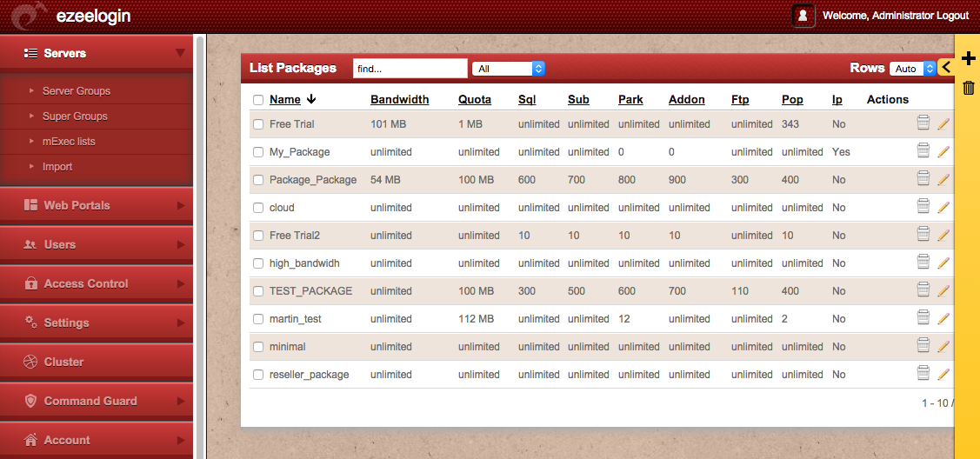Open the Cluster menu item
The height and width of the screenshot is (459, 980).
tap(97, 362)
